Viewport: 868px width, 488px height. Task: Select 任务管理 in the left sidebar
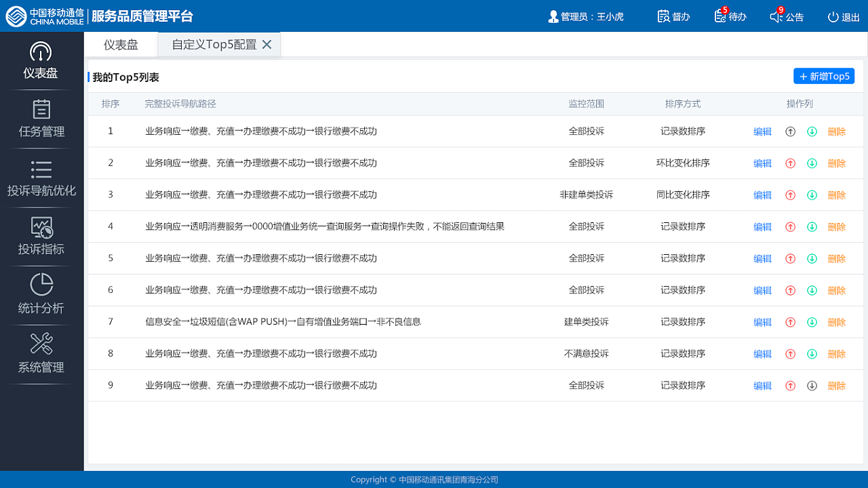coord(41,119)
